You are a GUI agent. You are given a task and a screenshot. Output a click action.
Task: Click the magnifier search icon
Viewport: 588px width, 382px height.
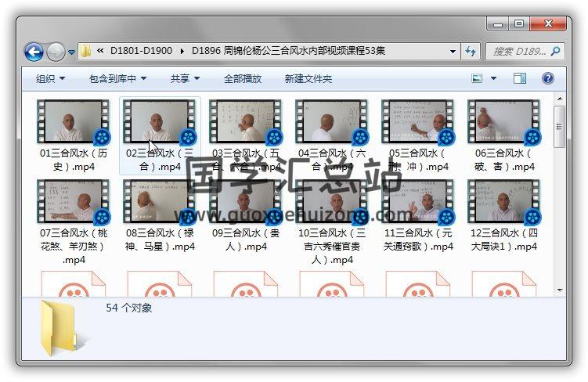click(x=555, y=51)
